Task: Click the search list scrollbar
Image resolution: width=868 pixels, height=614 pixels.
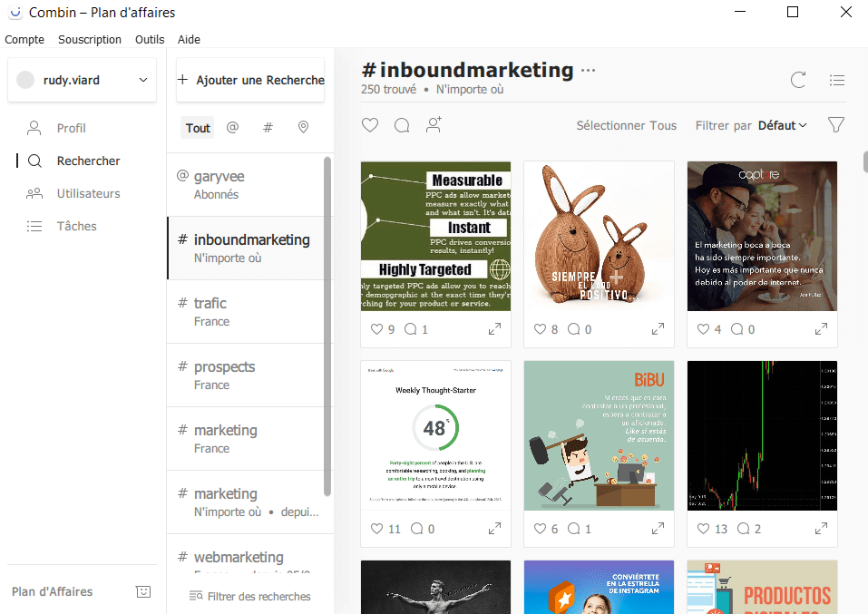Action: pyautogui.click(x=327, y=326)
